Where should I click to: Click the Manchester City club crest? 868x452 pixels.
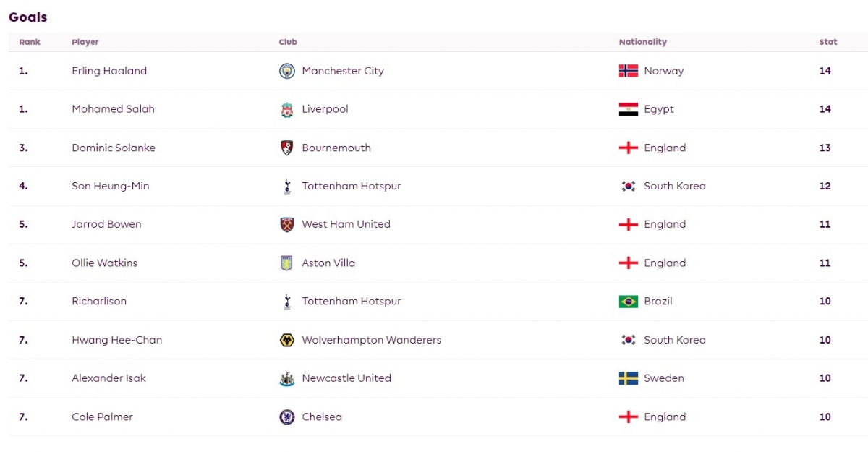pos(287,71)
